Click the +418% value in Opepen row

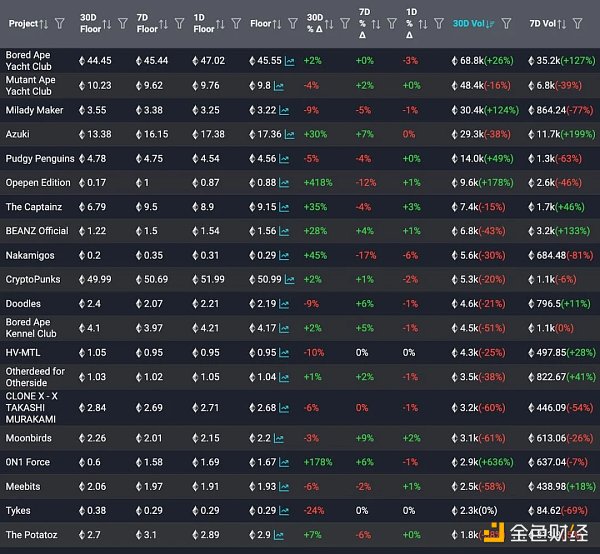coord(318,183)
